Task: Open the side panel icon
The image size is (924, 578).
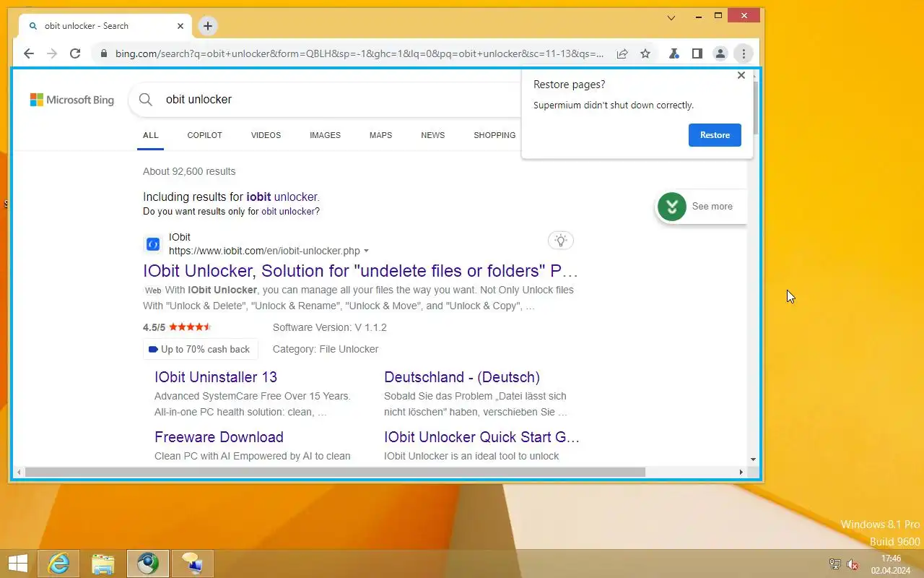Action: pos(697,53)
